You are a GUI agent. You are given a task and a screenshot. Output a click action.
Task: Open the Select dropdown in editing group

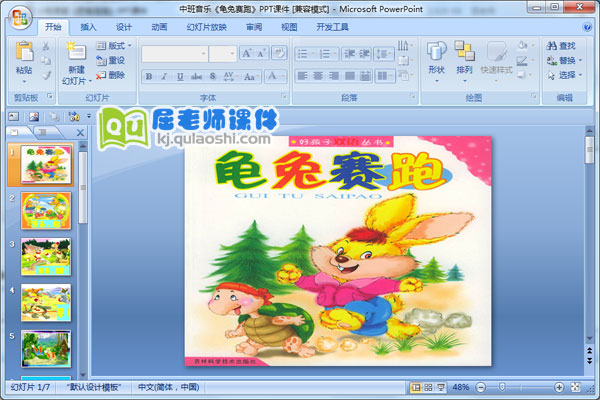tap(564, 75)
